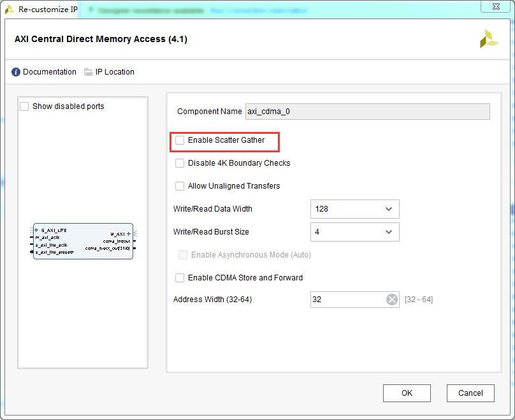The image size is (515, 420).
Task: Expand the S_AXI_LITE port plus icon
Action: (36, 230)
